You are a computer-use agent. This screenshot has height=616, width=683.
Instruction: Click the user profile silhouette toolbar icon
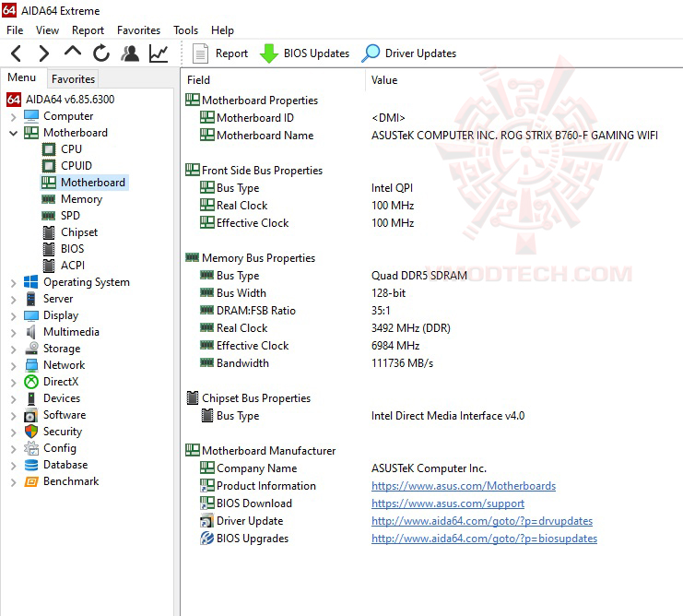pyautogui.click(x=130, y=53)
